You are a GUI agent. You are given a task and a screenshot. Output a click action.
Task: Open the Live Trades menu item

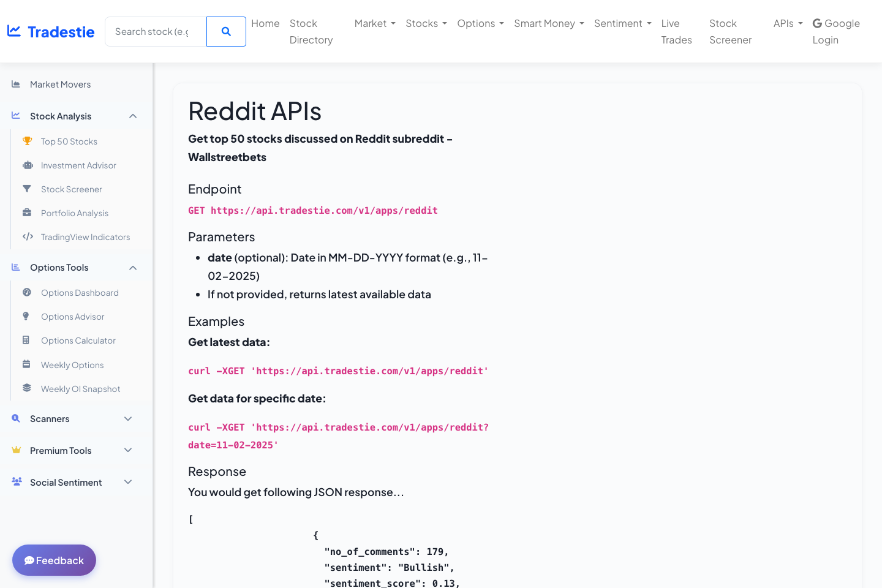(x=676, y=31)
